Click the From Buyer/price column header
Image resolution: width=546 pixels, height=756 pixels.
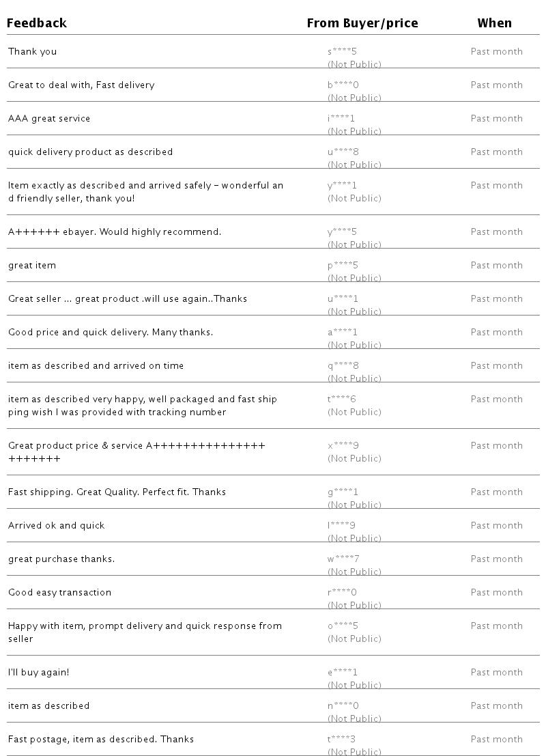[362, 23]
